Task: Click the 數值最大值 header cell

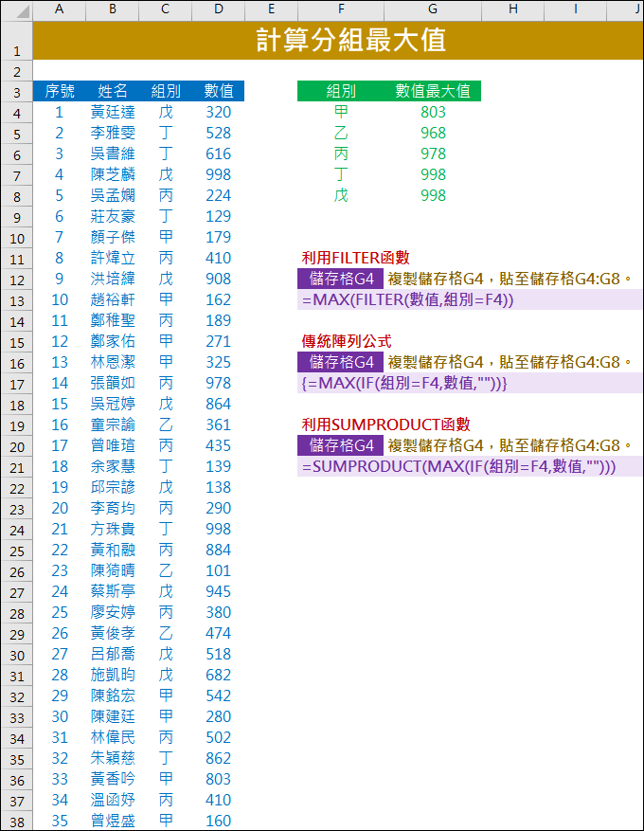Action: [433, 91]
